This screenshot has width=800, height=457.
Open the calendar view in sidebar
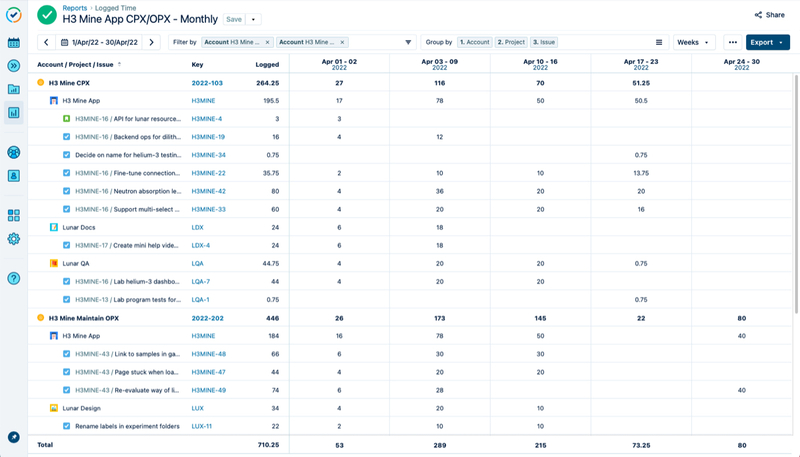[x=14, y=43]
